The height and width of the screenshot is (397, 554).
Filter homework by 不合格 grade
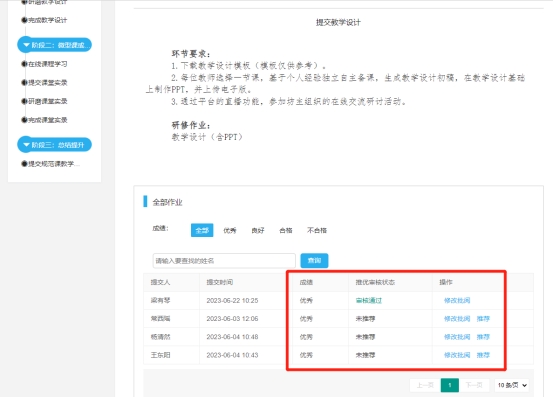pos(317,230)
